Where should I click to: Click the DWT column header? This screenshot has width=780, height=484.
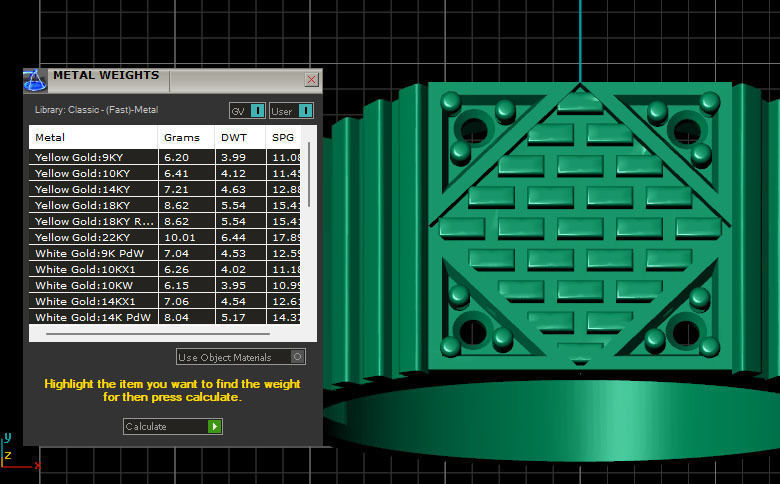click(x=240, y=138)
